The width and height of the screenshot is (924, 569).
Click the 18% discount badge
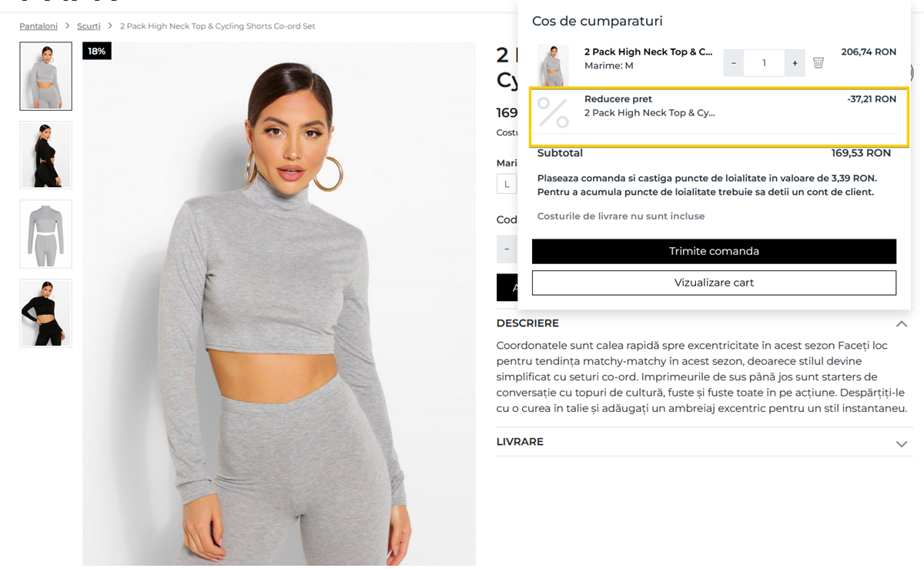click(x=97, y=52)
